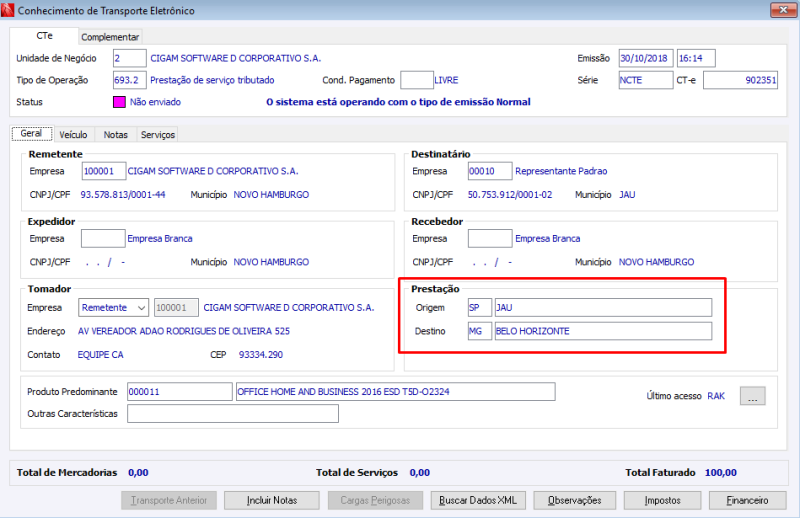
Task: Click the red application icon in title bar
Action: pos(7,10)
